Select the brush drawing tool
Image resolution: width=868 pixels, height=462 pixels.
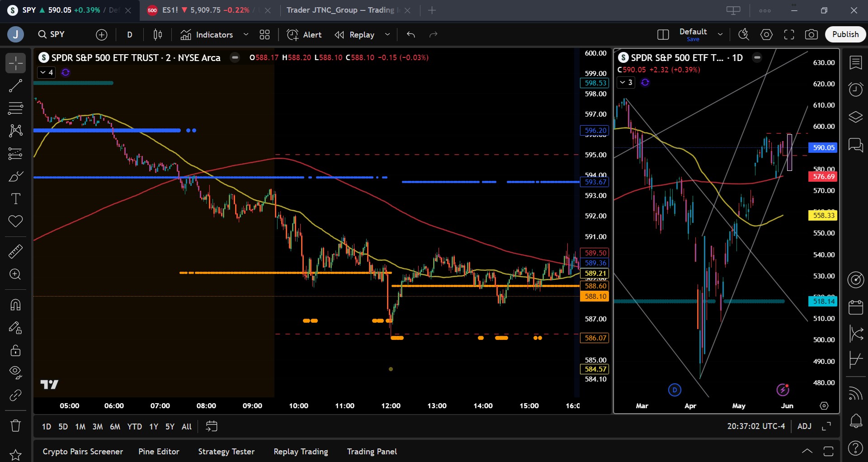15,176
